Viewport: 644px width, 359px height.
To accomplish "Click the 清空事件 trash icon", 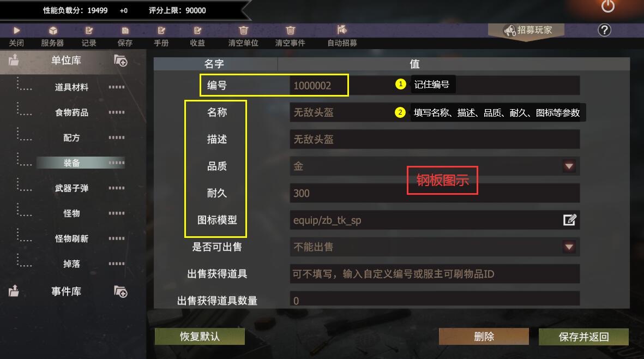I will click(x=291, y=31).
